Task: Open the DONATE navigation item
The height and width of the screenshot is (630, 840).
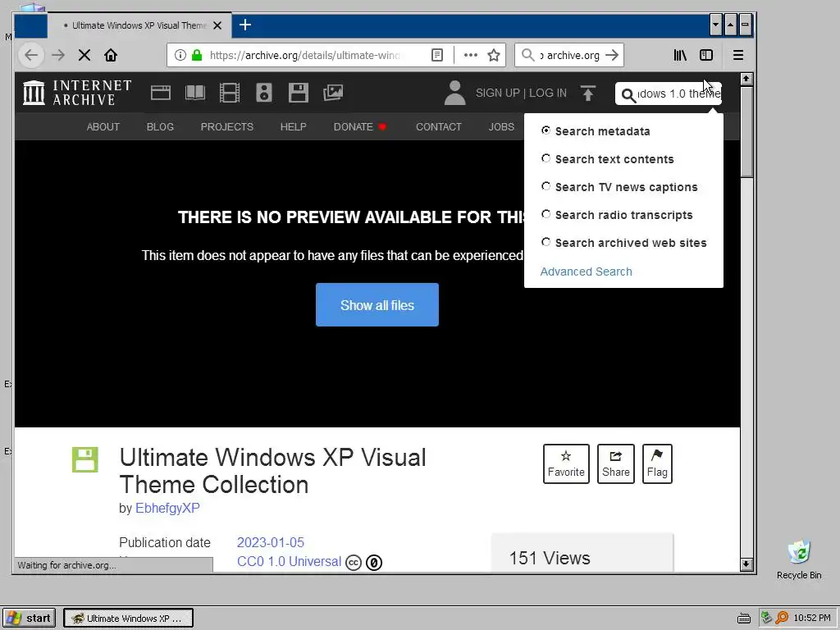Action: [x=359, y=127]
